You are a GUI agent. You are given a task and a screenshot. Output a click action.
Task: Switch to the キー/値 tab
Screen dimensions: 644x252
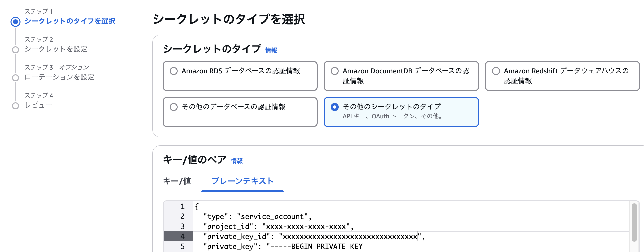tap(177, 181)
